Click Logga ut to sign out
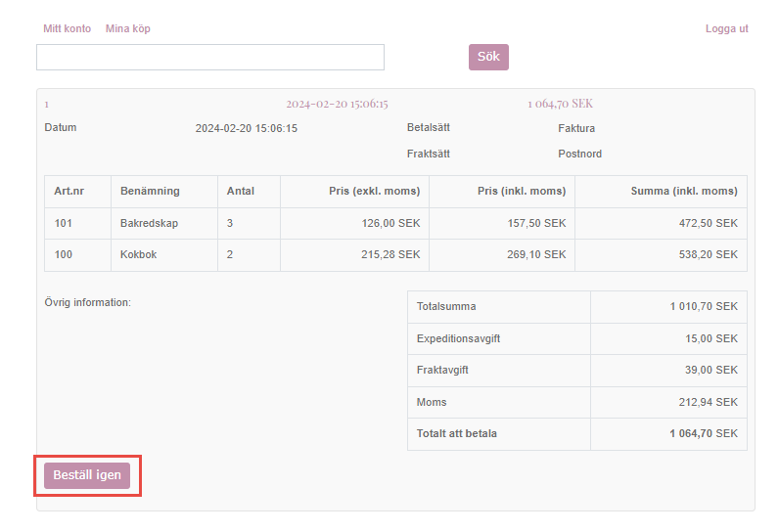Screen dimensions: 779x532 (x=726, y=28)
